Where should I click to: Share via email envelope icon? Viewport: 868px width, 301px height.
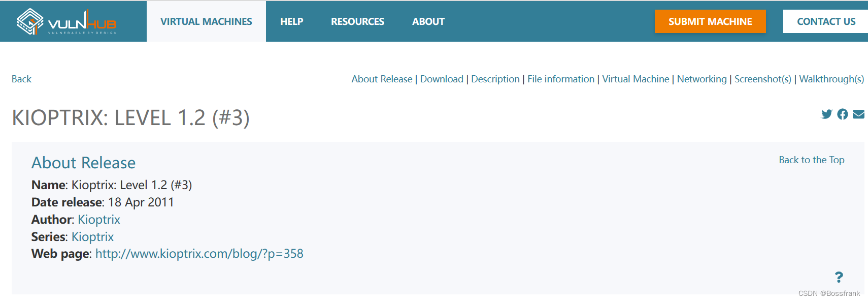(858, 114)
